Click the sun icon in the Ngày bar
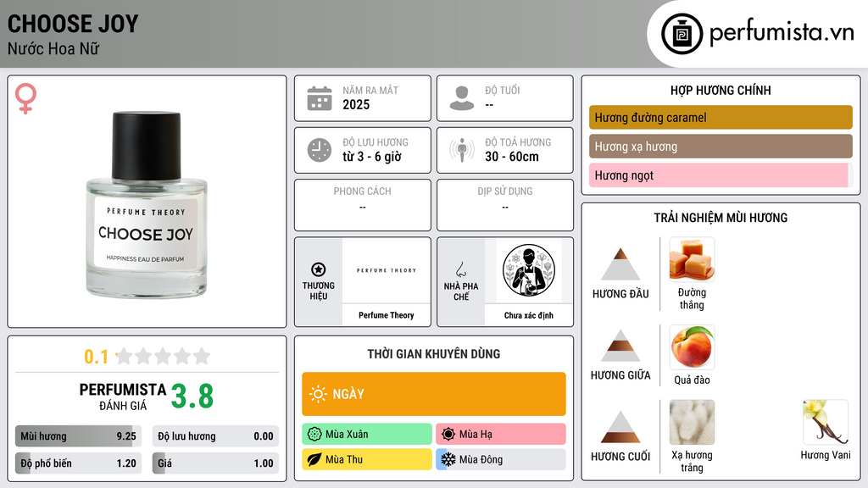868x488 pixels. pos(318,394)
